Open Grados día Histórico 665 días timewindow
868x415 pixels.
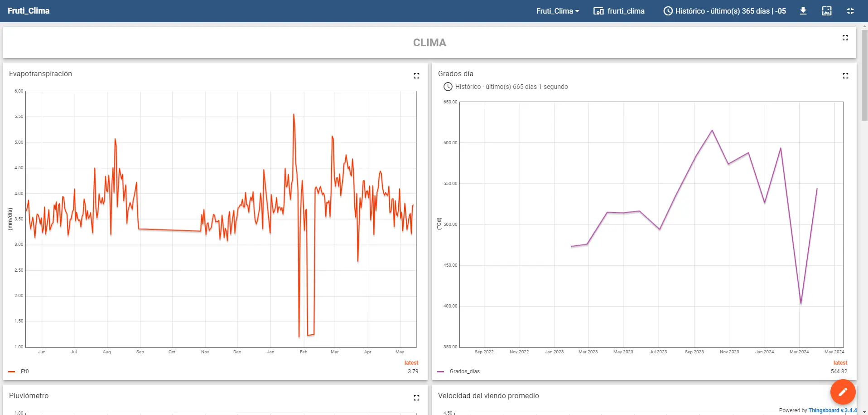point(511,87)
